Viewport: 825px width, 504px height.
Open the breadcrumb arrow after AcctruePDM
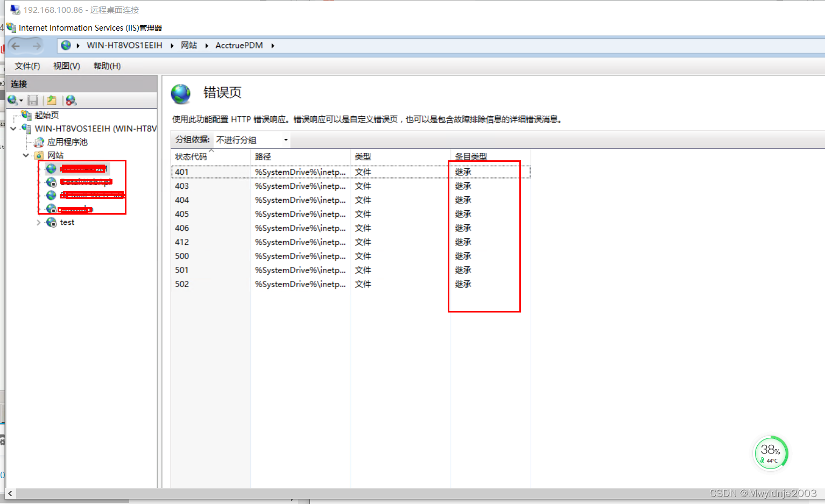coord(273,46)
